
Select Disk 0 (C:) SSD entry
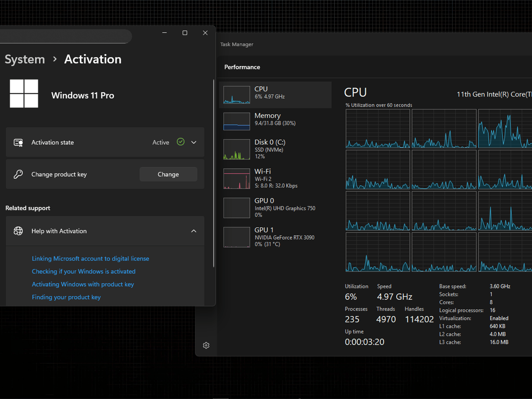click(275, 149)
